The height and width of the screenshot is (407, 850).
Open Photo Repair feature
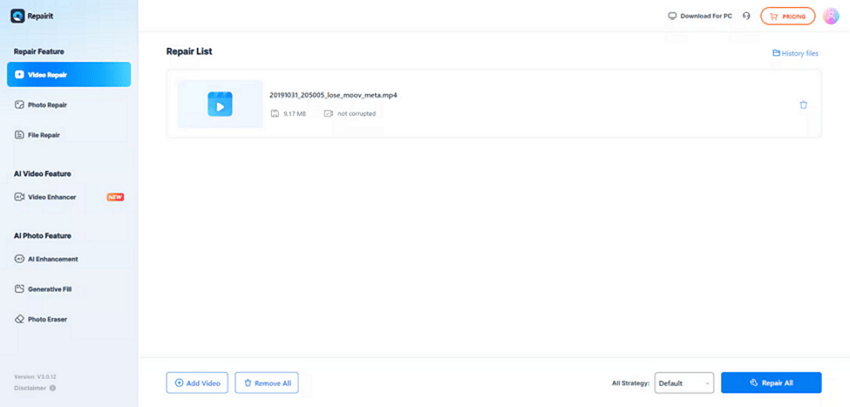point(47,105)
